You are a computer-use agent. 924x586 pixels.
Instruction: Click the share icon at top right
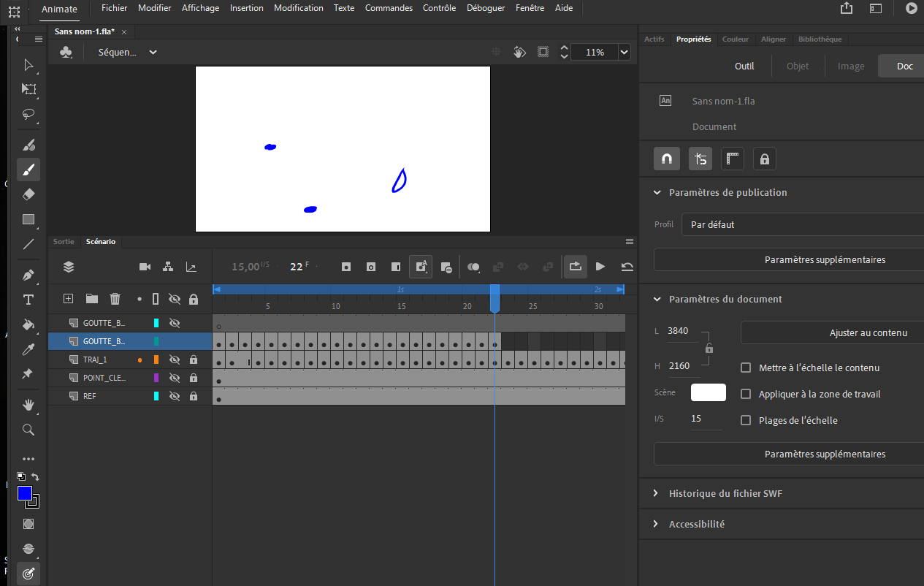847,8
